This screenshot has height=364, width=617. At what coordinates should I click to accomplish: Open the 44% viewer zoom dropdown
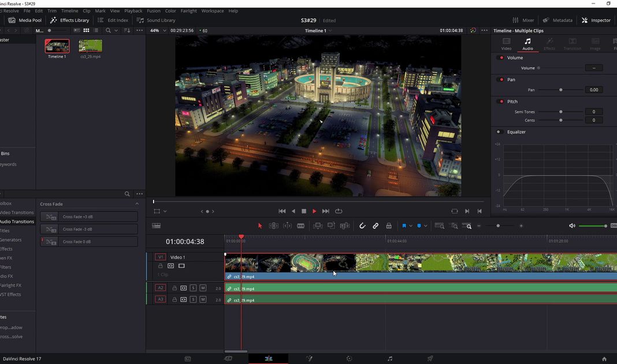tap(157, 31)
